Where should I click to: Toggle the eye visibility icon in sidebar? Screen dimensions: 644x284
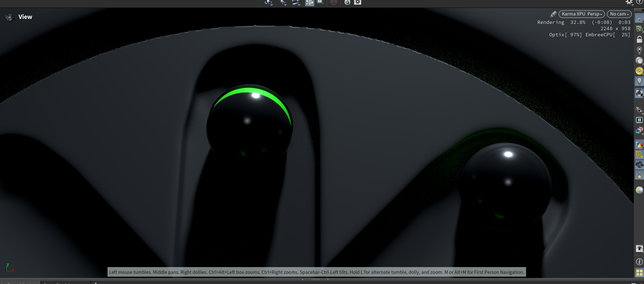pos(639,248)
